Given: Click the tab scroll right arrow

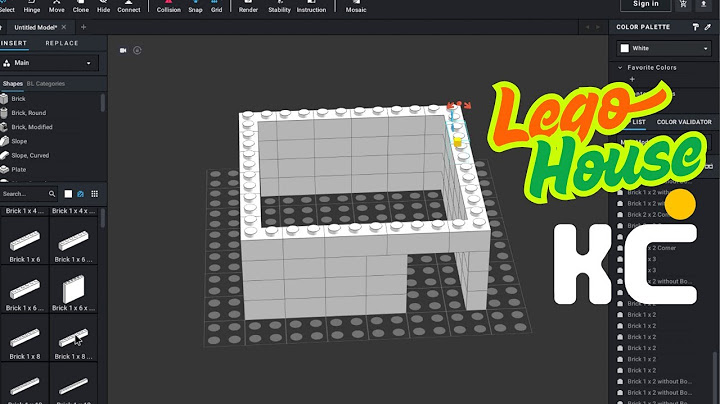Looking at the screenshot, I should tap(598, 28).
